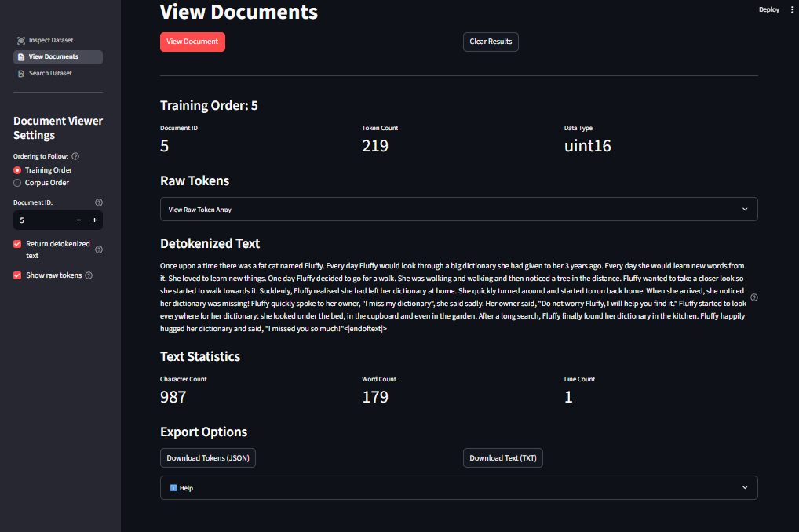Click help icon next to Document ID label
Image resolution: width=799 pixels, height=532 pixels.
point(98,202)
